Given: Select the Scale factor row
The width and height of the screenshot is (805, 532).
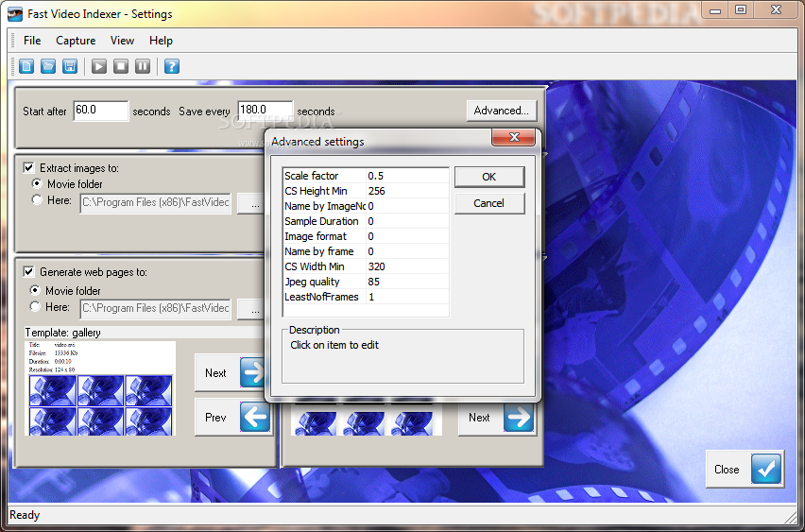Looking at the screenshot, I should 366,176.
